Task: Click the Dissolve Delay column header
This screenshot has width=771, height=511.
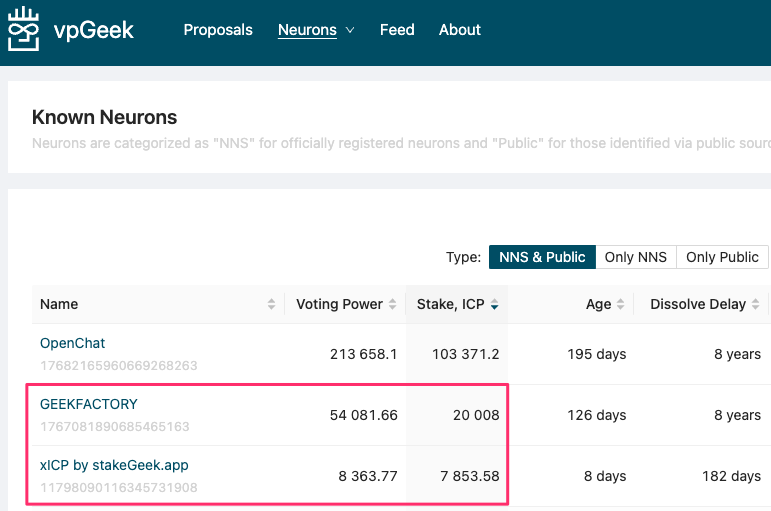Action: 702,304
